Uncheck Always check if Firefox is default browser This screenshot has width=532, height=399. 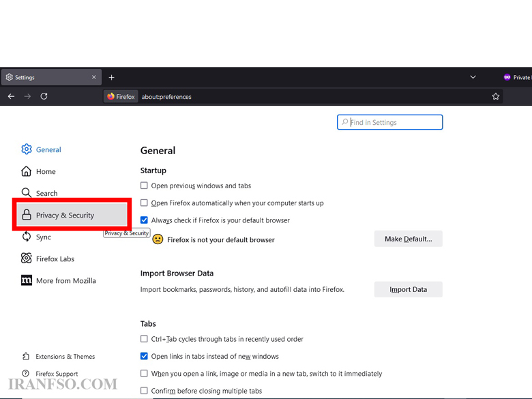[x=144, y=220]
